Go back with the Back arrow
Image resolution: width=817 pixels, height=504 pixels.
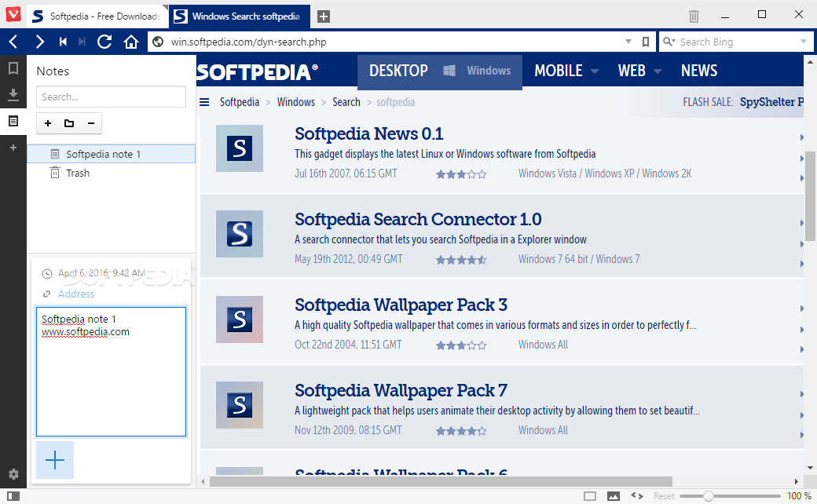coord(13,42)
